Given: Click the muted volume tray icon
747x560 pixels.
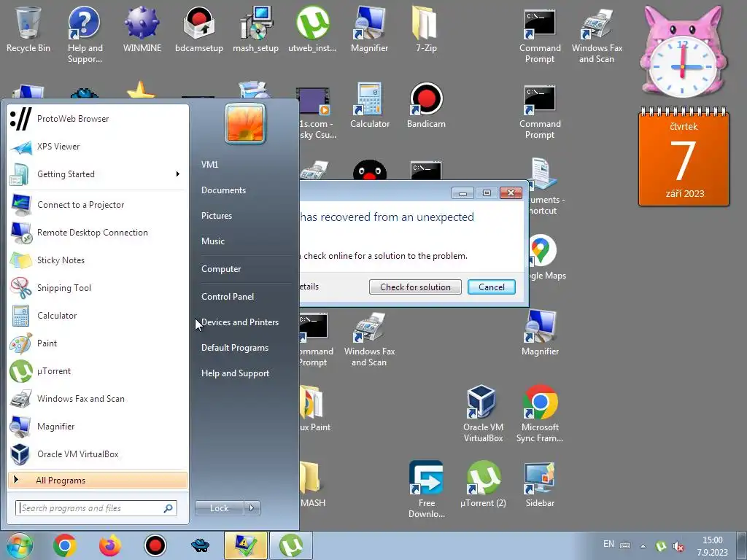Looking at the screenshot, I should [678, 546].
